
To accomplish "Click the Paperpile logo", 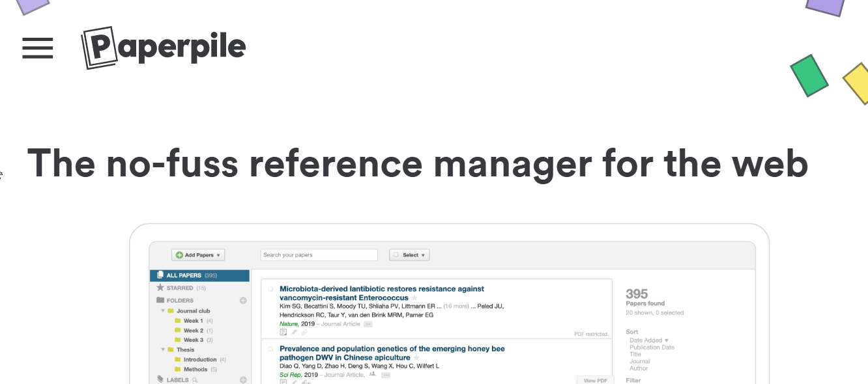I will coord(164,47).
